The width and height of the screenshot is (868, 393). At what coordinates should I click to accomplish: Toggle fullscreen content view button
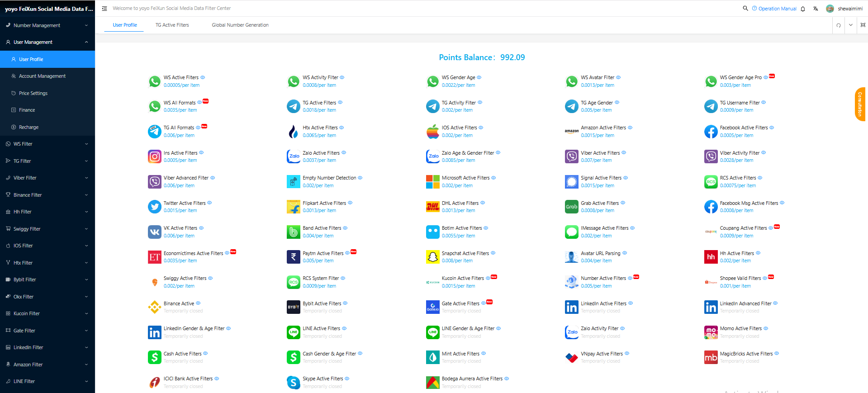(863, 25)
